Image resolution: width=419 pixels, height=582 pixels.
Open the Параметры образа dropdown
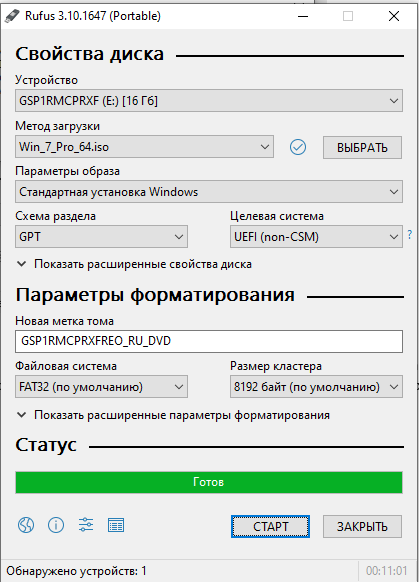pyautogui.click(x=209, y=192)
